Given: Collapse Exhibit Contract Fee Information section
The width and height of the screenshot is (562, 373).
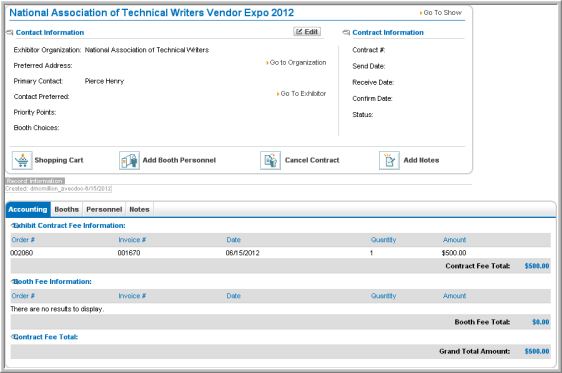Looking at the screenshot, I should coord(14,226).
